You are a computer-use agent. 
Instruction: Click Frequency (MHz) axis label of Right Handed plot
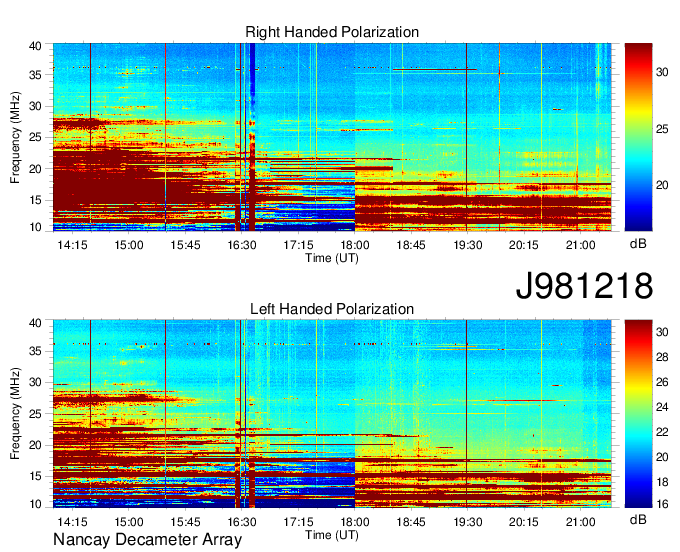point(15,137)
